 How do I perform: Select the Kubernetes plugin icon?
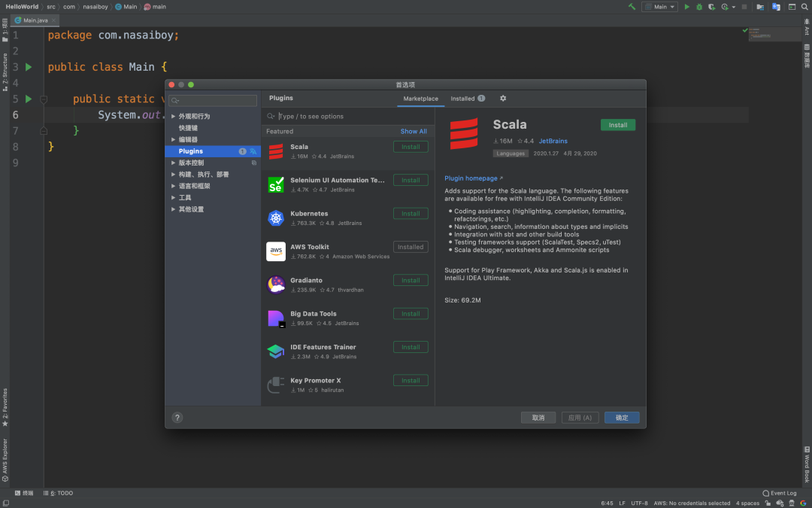(x=275, y=217)
